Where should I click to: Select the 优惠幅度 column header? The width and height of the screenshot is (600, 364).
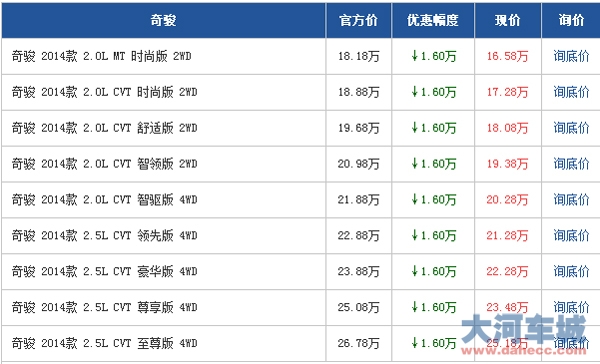click(x=433, y=20)
